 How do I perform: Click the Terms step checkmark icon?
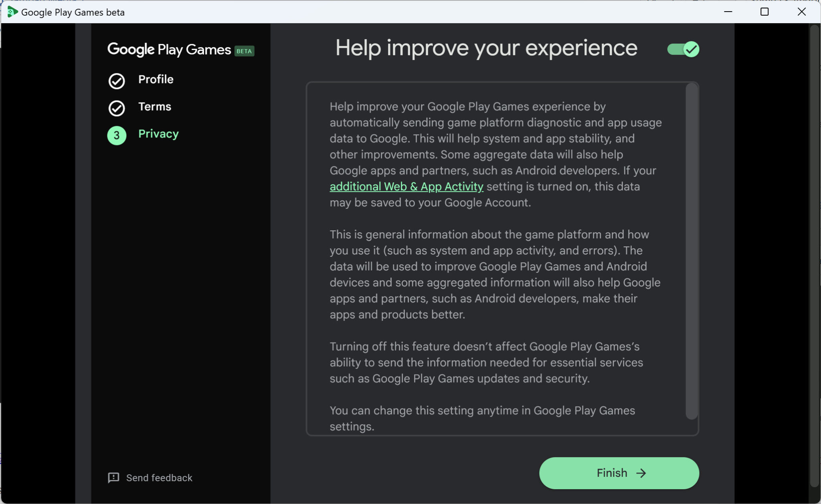(117, 108)
